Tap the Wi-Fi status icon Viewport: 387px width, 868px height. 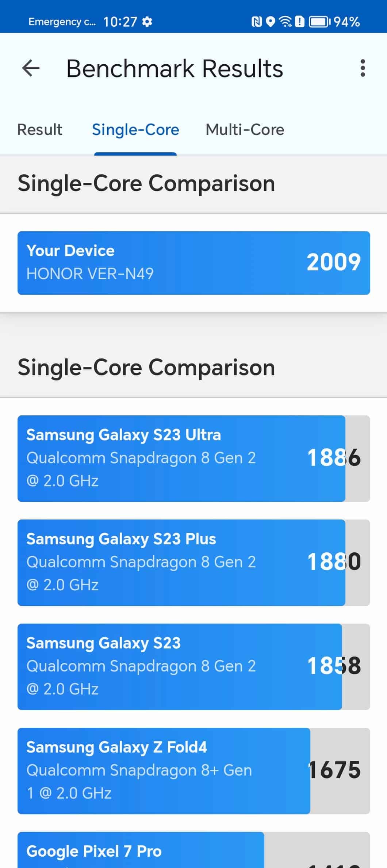tap(285, 22)
